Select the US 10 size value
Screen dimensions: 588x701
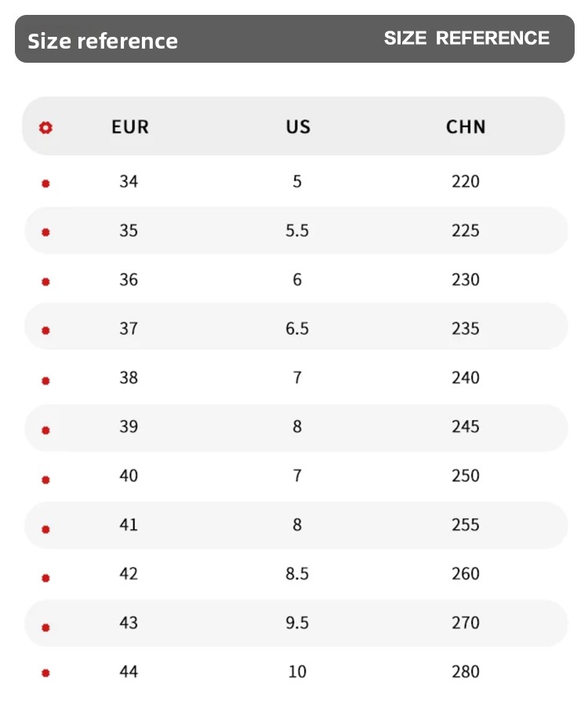click(x=297, y=671)
